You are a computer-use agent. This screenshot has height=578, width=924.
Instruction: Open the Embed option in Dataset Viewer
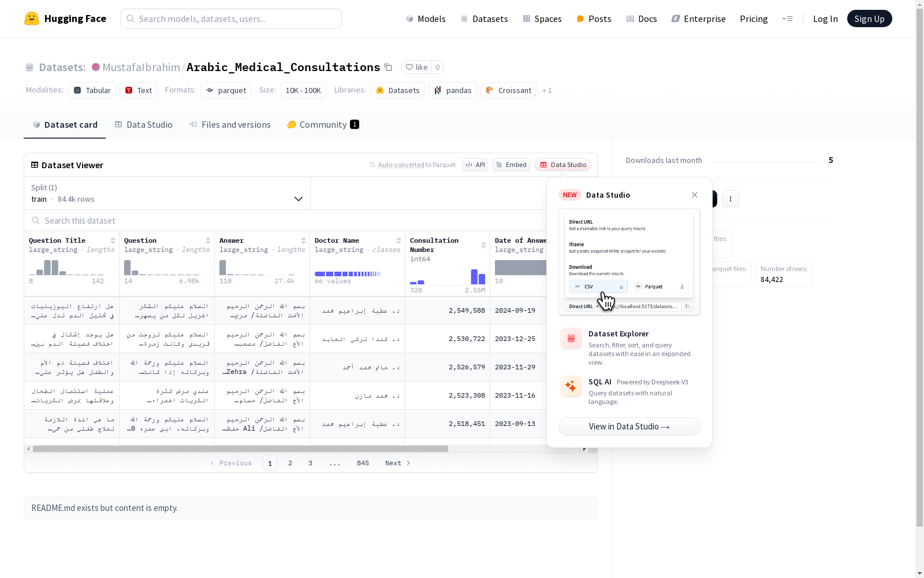pos(511,165)
